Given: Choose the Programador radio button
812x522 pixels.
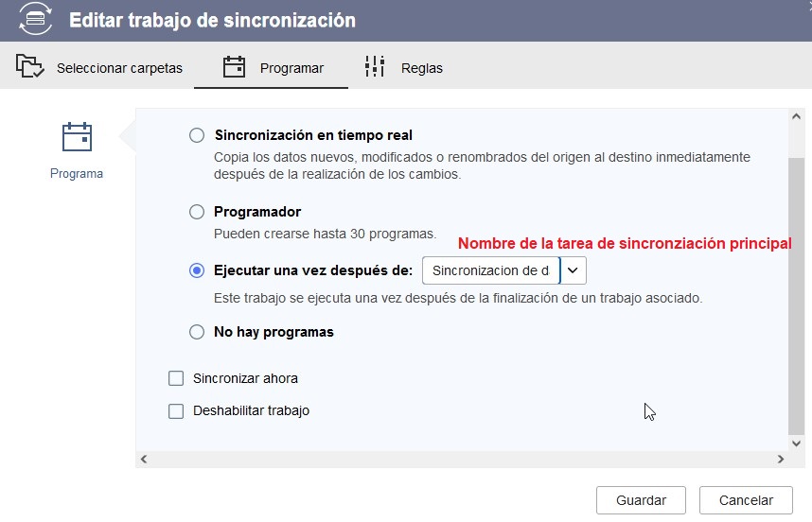Looking at the screenshot, I should coord(197,212).
